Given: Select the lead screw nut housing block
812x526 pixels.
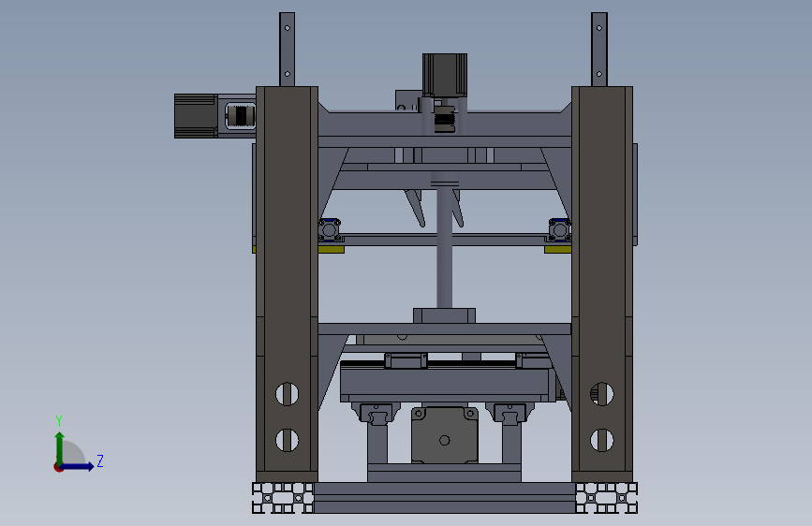Looking at the screenshot, I should (444, 315).
